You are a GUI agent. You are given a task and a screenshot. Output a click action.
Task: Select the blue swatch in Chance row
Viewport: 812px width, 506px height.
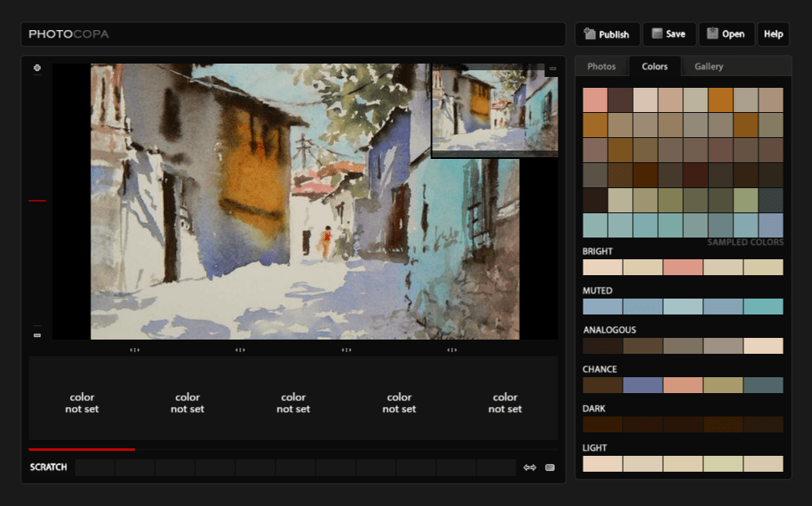coord(643,386)
